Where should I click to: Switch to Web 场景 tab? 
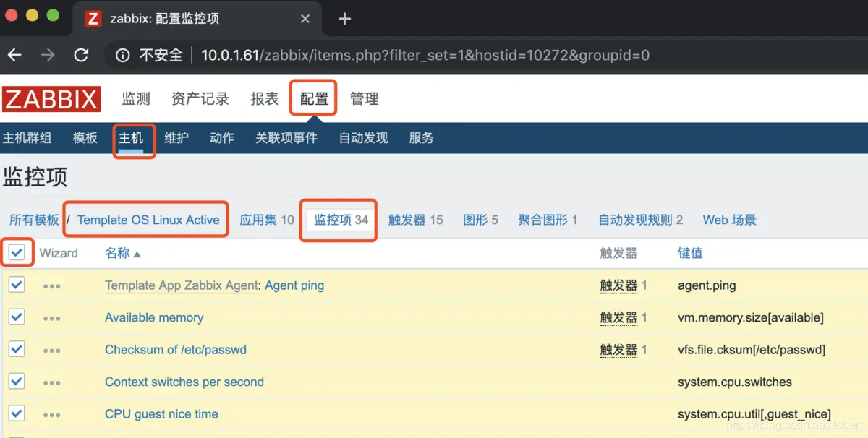coord(730,220)
